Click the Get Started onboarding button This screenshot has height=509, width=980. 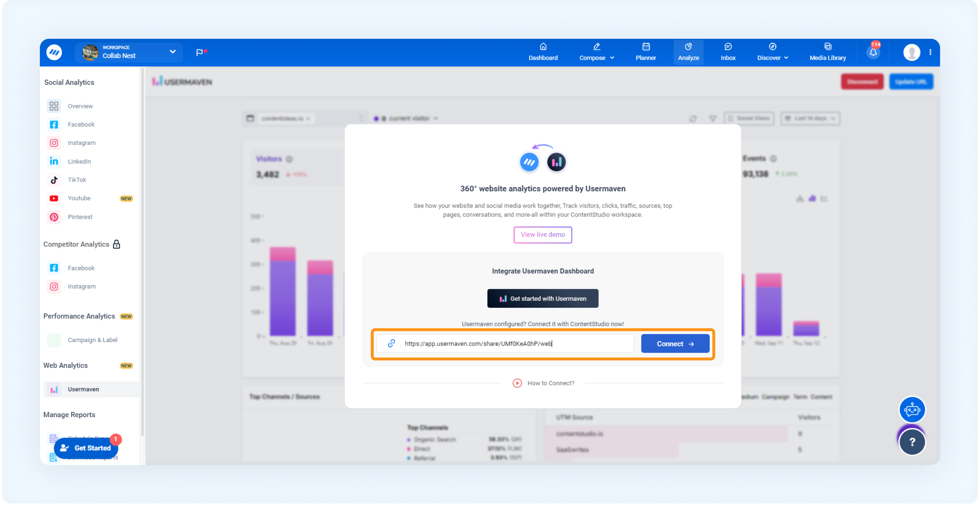86,448
